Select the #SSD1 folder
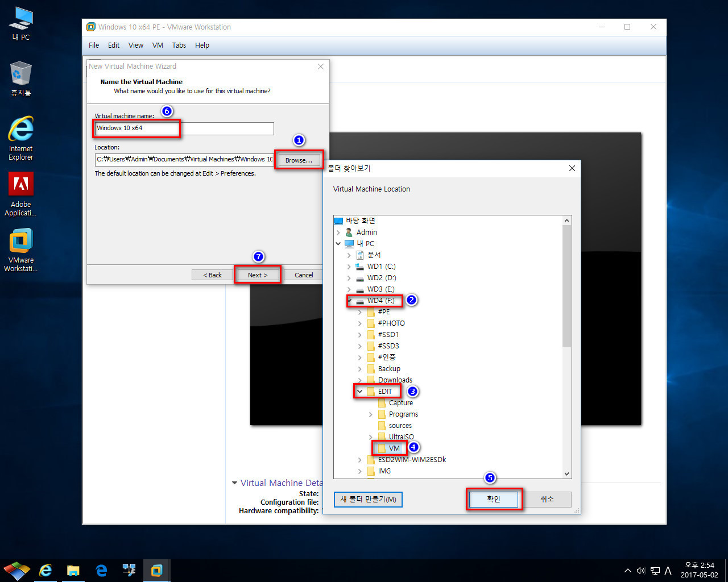The width and height of the screenshot is (728, 582). click(388, 334)
